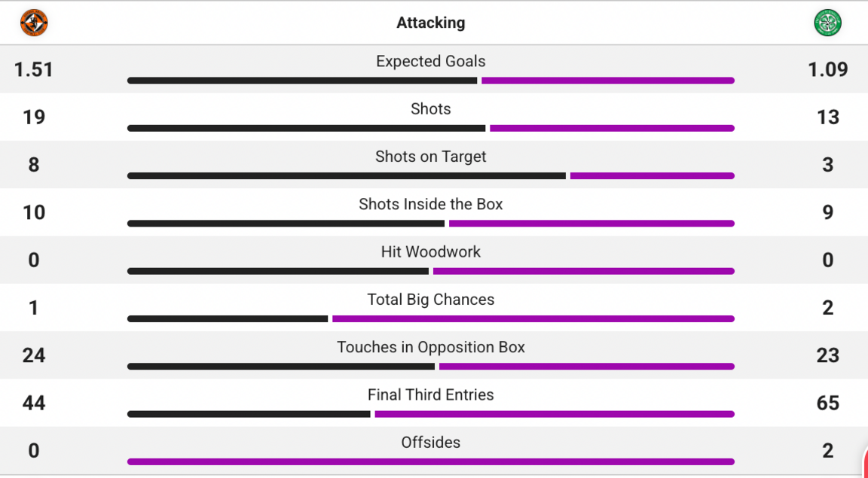The image size is (868, 478).
Task: Click the Shots Inside the Box heading
Action: pyautogui.click(x=430, y=204)
